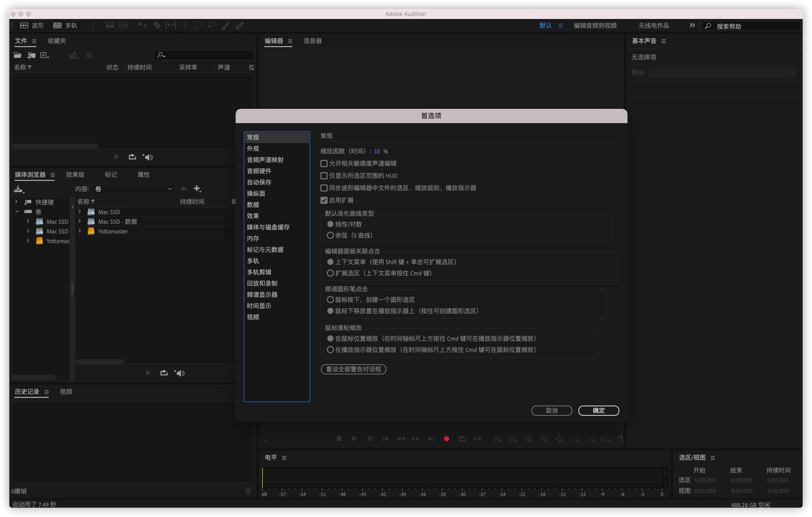Viewport: 812px width, 517px height.
Task: Open 音频硬件 preferences category
Action: (x=277, y=171)
